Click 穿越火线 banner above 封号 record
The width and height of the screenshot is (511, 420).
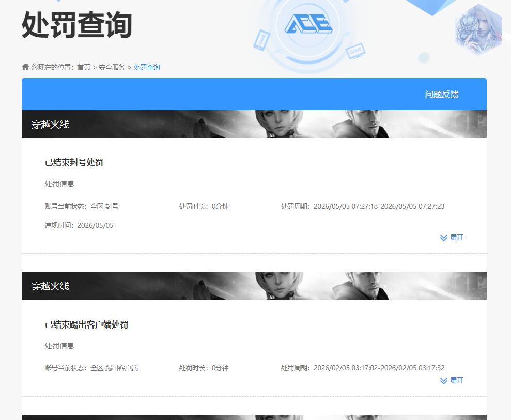(254, 124)
